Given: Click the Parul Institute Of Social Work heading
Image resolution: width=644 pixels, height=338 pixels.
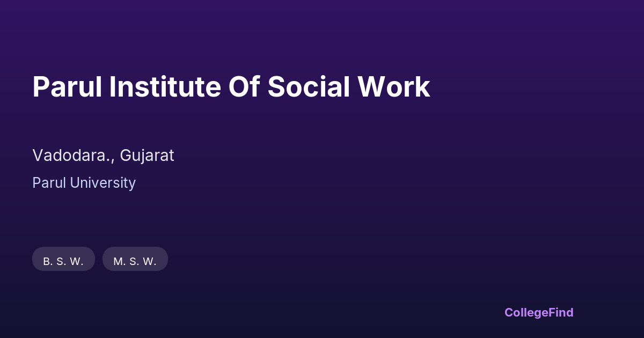Looking at the screenshot, I should 231,87.
